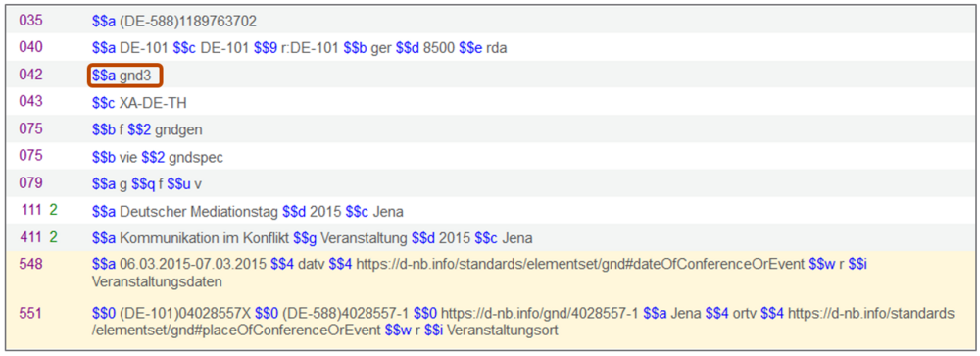The width and height of the screenshot is (980, 356).
Task: Click the dateOfConferenceOrEvent URL
Action: (580, 265)
